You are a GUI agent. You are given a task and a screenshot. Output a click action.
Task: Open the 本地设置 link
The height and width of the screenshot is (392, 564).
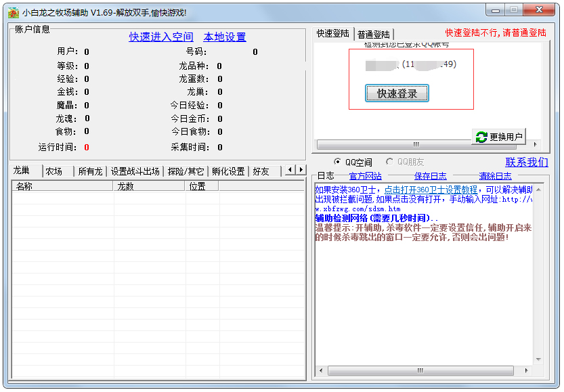[225, 37]
